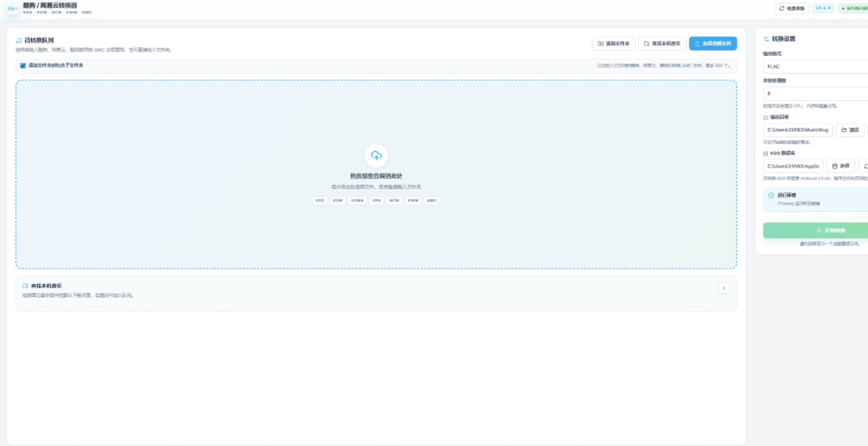Click the folder-search icon beside 查找本机音乐 section title

(x=25, y=286)
